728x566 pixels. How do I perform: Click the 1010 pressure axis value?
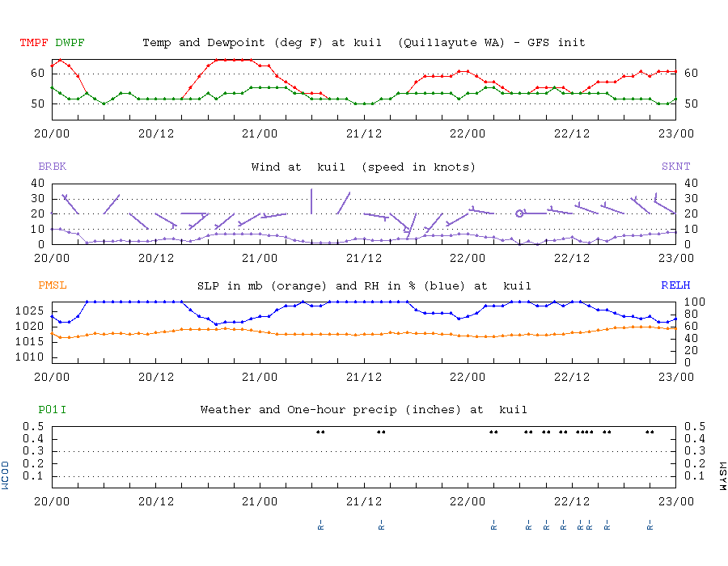(x=30, y=357)
